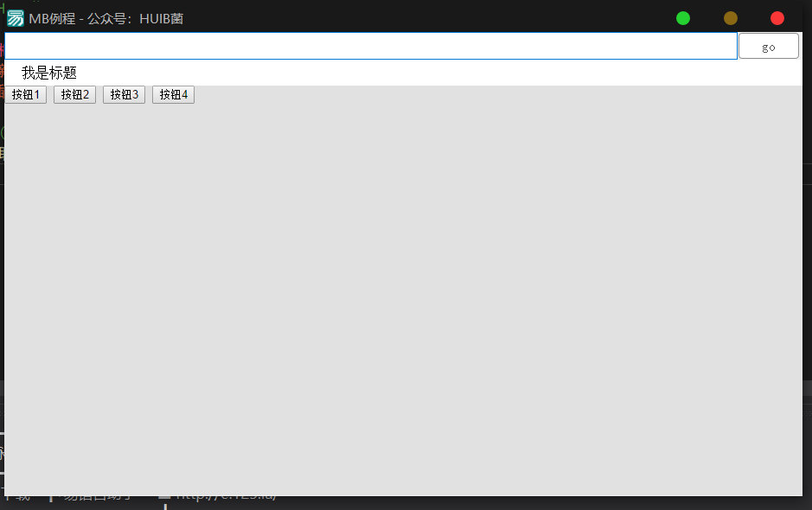Click the 我是标题 heading text

[49, 73]
